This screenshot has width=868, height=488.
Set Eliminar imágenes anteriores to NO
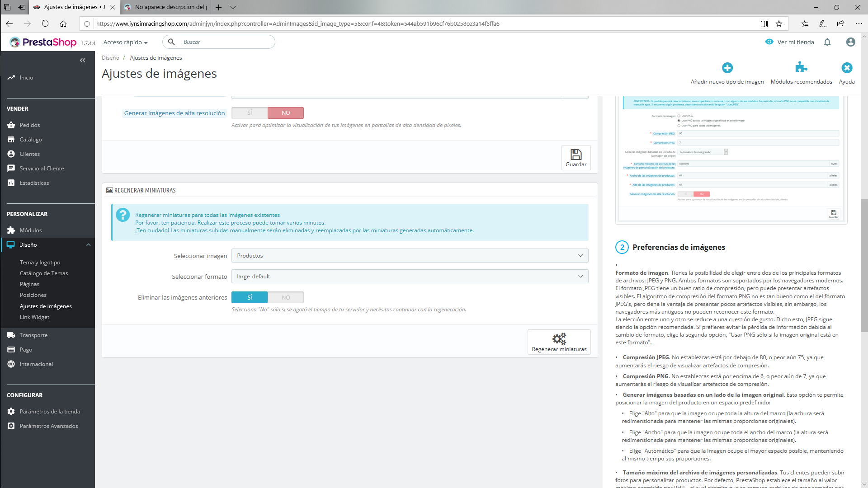[x=286, y=298]
